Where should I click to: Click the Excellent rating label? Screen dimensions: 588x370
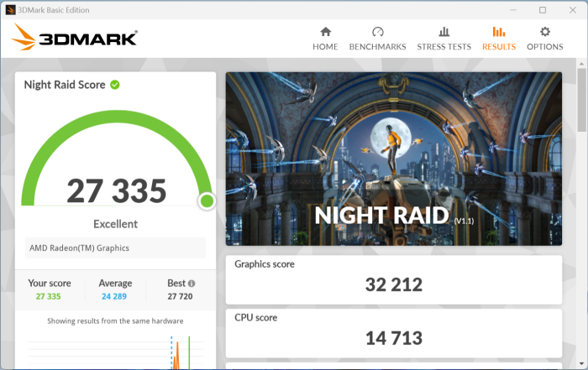pyautogui.click(x=116, y=224)
